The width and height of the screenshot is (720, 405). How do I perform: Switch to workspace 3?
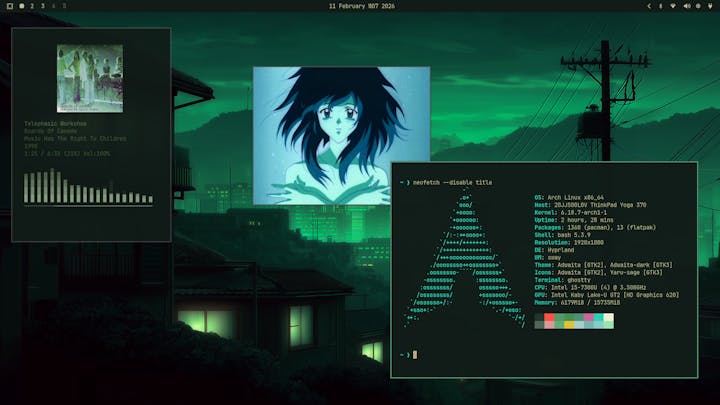tap(41, 6)
